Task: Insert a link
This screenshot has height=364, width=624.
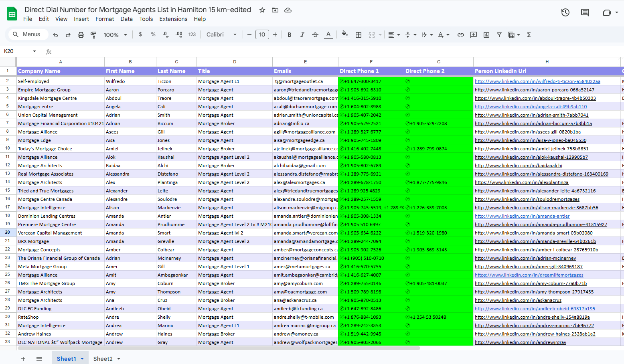Action: [461, 35]
